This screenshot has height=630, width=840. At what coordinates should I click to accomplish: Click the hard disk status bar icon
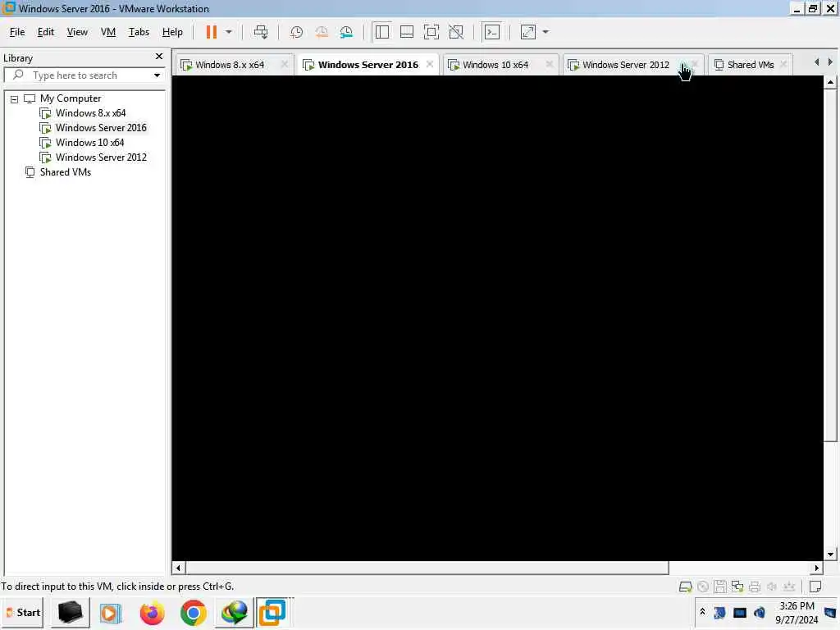pyautogui.click(x=685, y=587)
